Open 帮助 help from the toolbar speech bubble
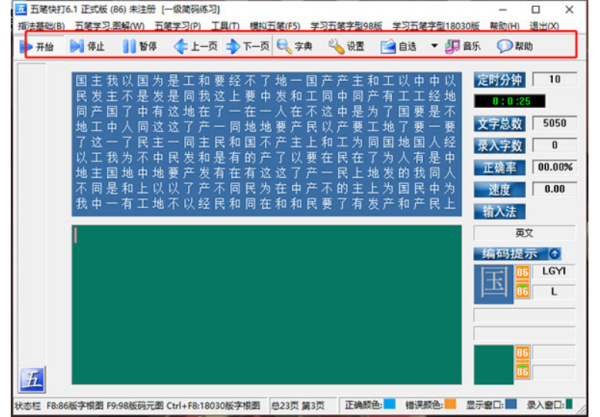The width and height of the screenshot is (600, 417). [x=504, y=46]
